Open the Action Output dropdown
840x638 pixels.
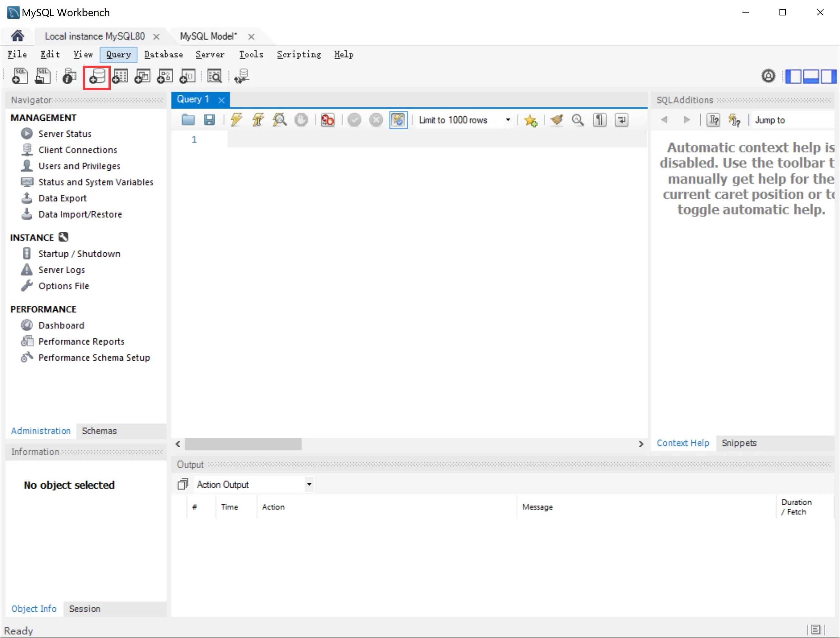309,484
